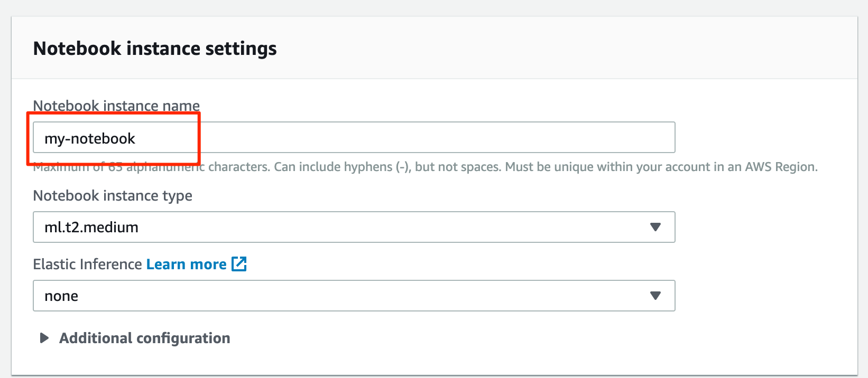Image resolution: width=868 pixels, height=378 pixels.
Task: Select the ml.t2.medium value text
Action: 91,227
